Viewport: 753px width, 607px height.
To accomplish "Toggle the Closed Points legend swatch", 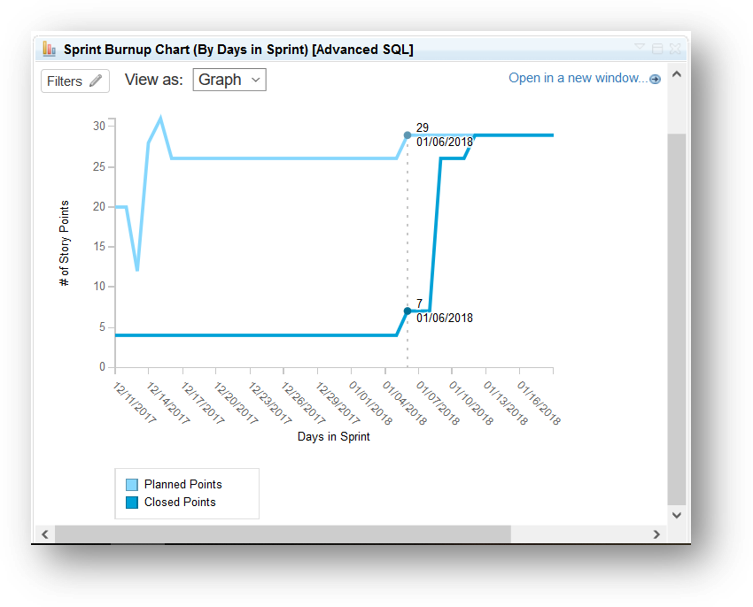I will 132,502.
